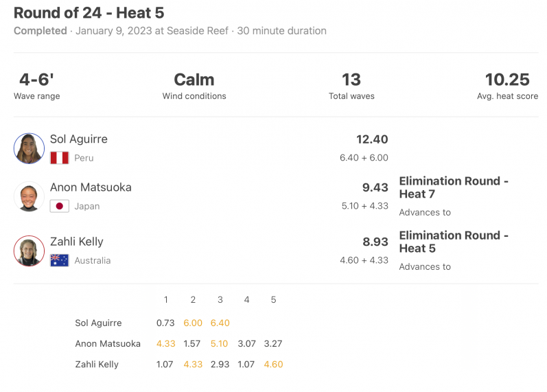Select Zahli Kelly's 8.93 heat total
The height and width of the screenshot is (392, 547).
[375, 242]
